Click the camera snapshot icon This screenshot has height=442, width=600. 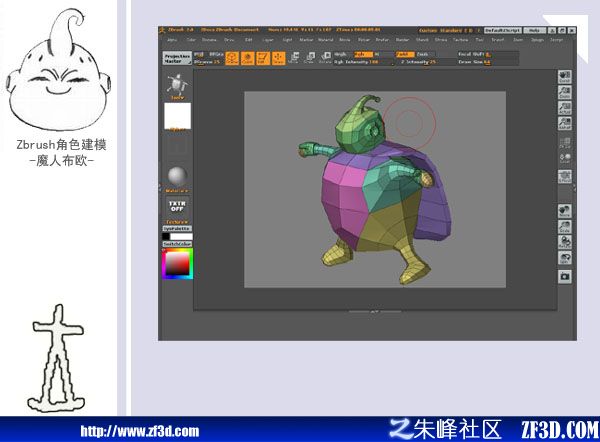pos(564,276)
